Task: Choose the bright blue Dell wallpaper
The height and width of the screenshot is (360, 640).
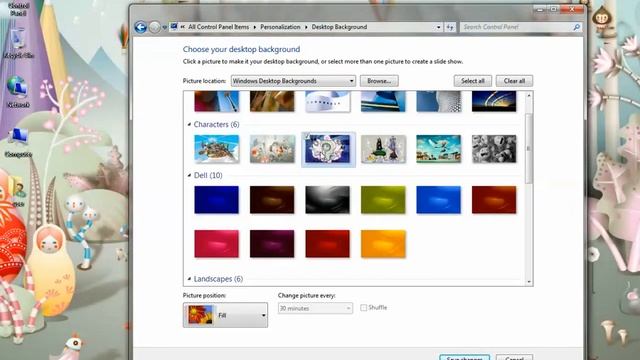Action: pyautogui.click(x=439, y=200)
